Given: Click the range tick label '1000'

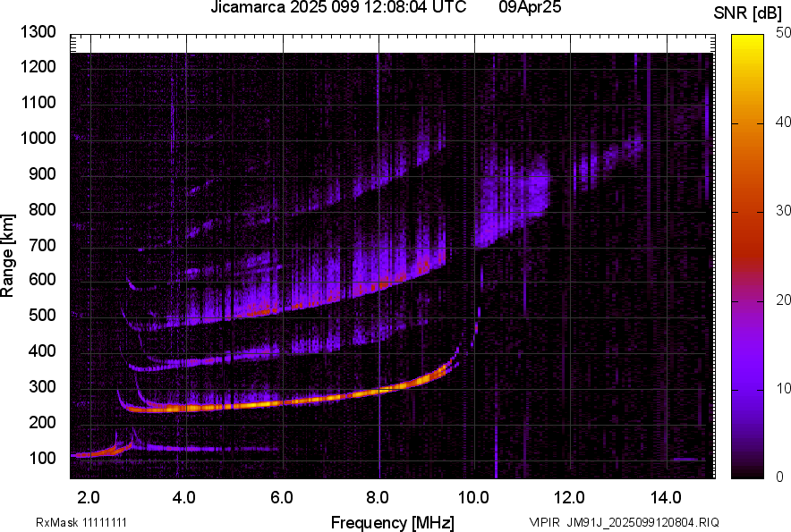Looking at the screenshot, I should tap(38, 138).
